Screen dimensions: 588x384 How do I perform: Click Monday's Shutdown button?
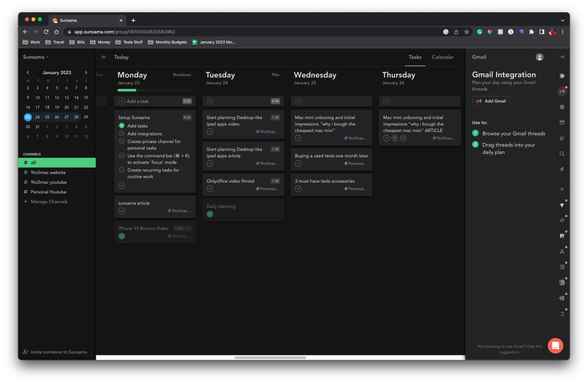click(x=181, y=75)
